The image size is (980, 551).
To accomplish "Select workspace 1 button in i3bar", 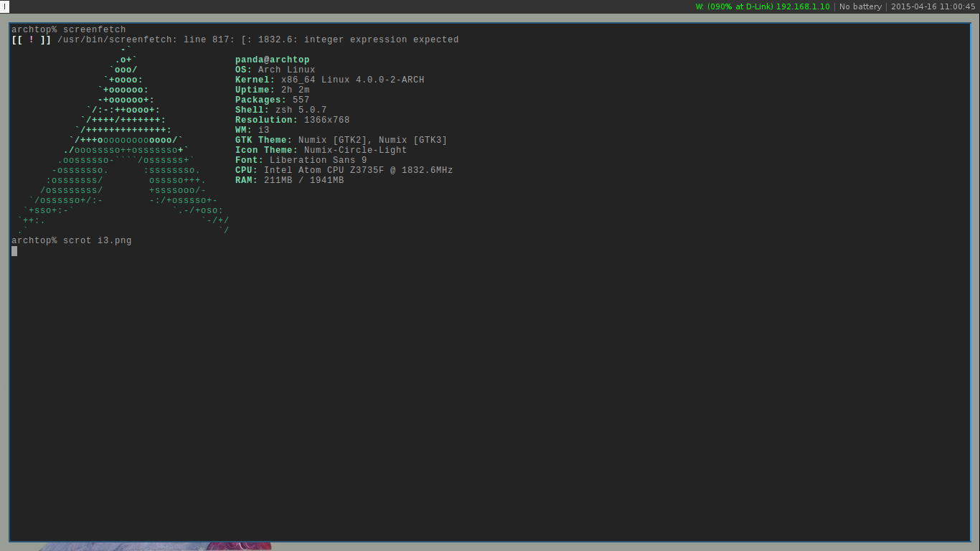I will point(4,6).
